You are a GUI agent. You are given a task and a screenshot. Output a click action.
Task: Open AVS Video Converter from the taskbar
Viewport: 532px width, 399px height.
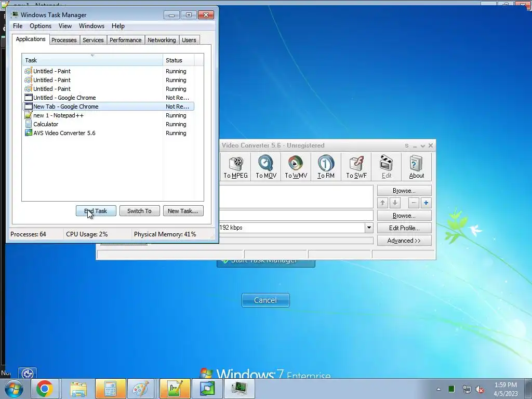pyautogui.click(x=207, y=389)
